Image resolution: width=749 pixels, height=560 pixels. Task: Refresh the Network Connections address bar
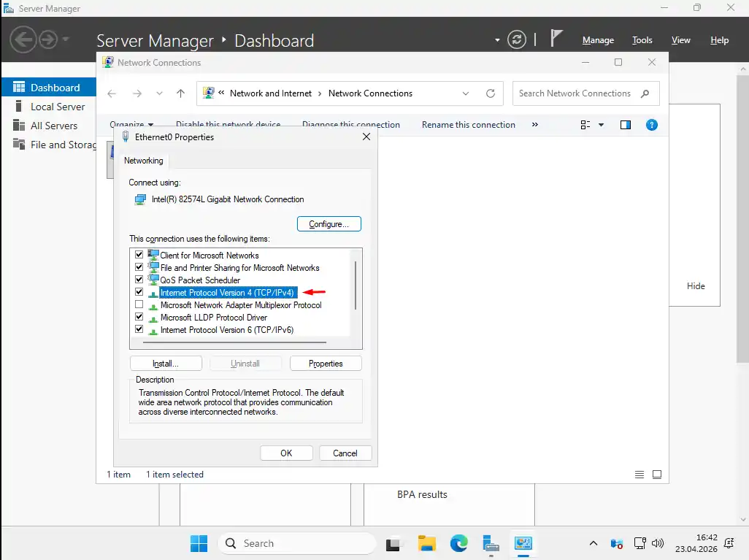(491, 93)
